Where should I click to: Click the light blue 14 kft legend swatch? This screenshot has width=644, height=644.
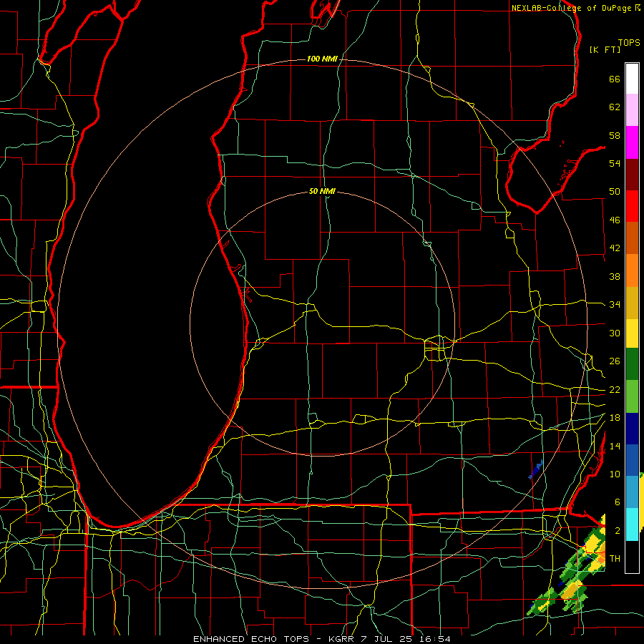[x=632, y=492]
